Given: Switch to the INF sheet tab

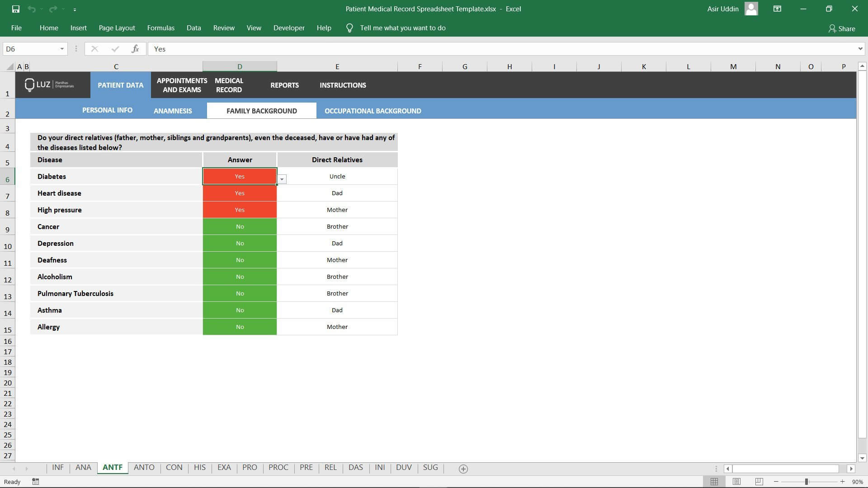Looking at the screenshot, I should pyautogui.click(x=58, y=468).
